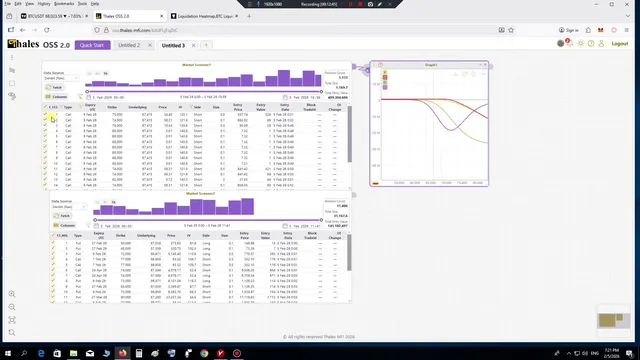Image resolution: width=640 pixels, height=360 pixels.
Task: Open Chrome from the Windows taskbar
Action: (x=204, y=353)
